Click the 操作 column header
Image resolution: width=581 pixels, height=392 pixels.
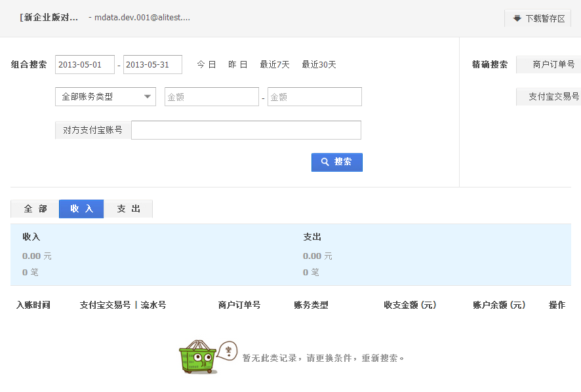click(557, 305)
